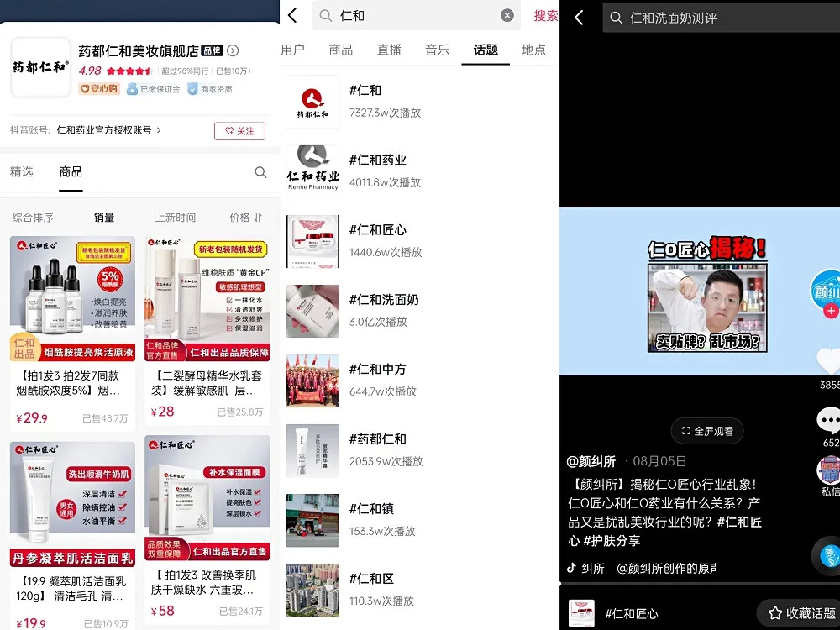
Task: Open the 综合排序 sorting option
Action: 33,218
